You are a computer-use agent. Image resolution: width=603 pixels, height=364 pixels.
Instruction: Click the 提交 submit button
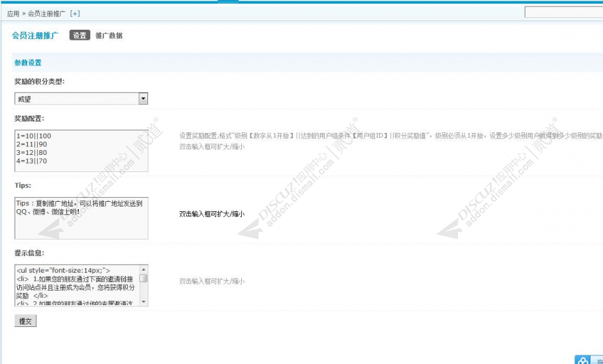[x=25, y=321]
